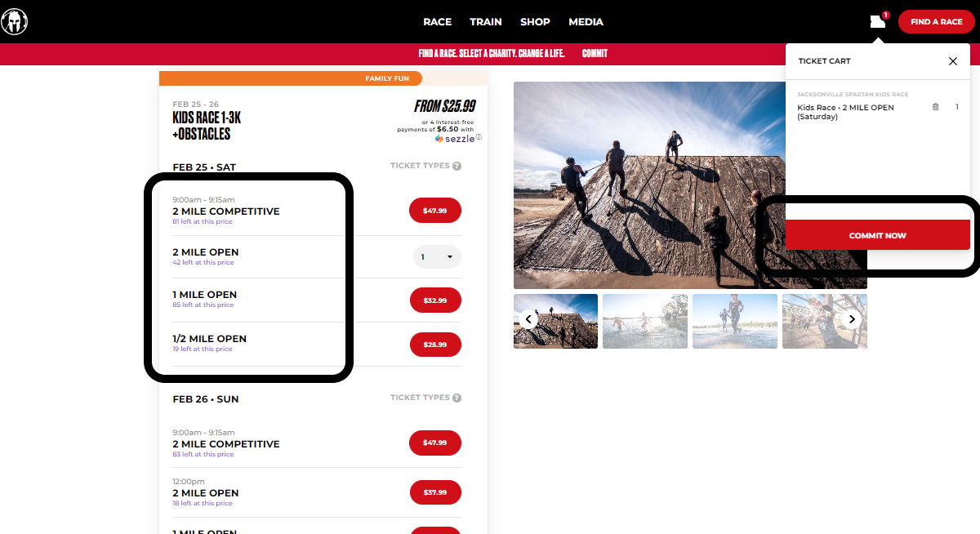Select Saturday 2 Mile Competitive $47.99
Screen dimensions: 980x534
point(435,211)
